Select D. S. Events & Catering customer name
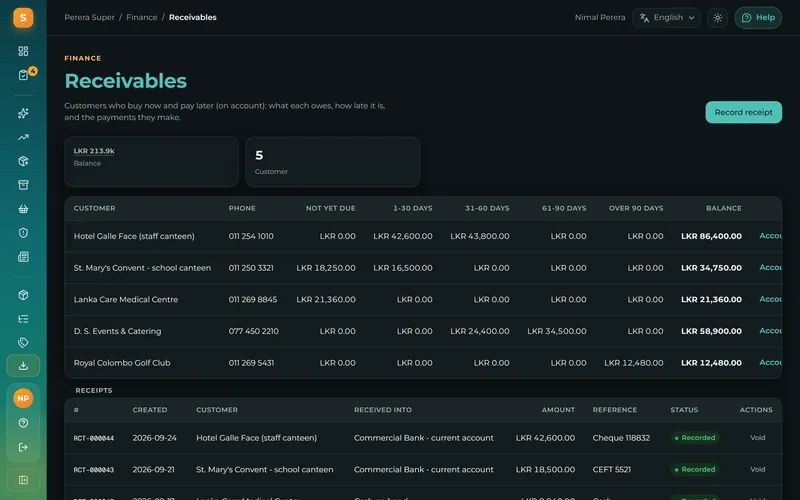This screenshot has height=500, width=800. (117, 331)
